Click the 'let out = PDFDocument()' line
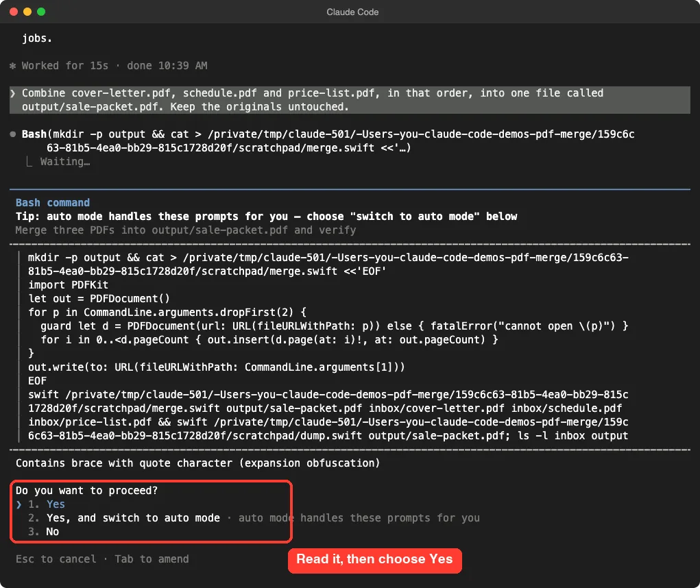700x588 pixels. coord(99,299)
